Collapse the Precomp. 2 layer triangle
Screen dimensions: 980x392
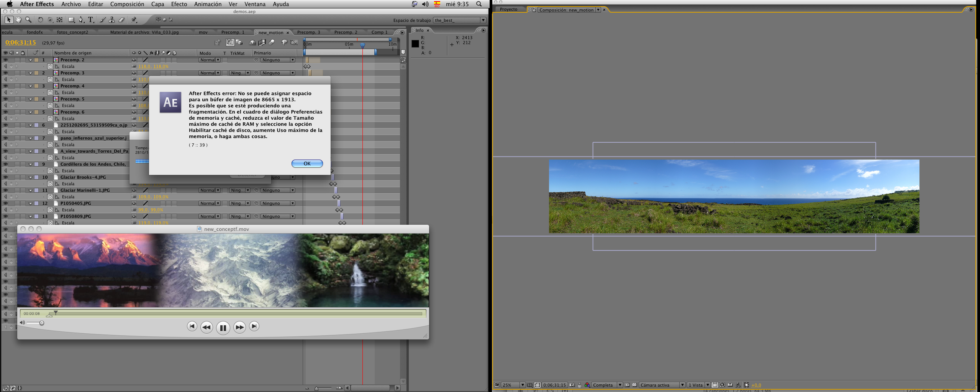click(30, 60)
